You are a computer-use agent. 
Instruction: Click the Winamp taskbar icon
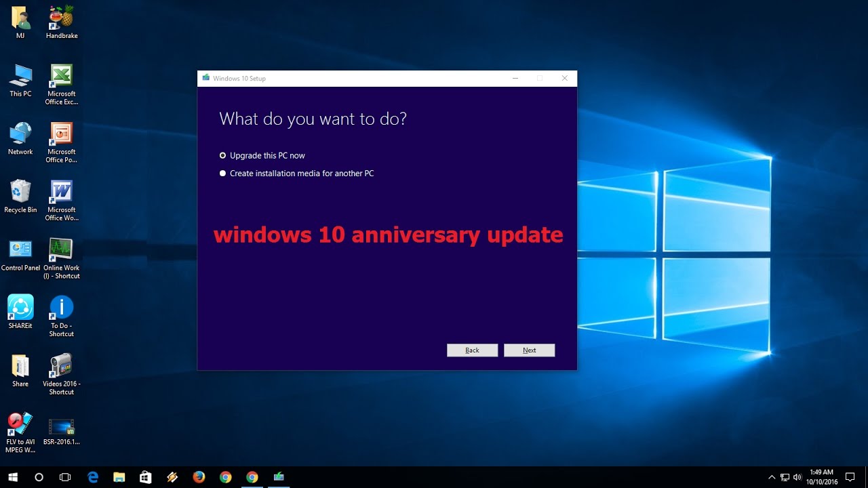172,477
